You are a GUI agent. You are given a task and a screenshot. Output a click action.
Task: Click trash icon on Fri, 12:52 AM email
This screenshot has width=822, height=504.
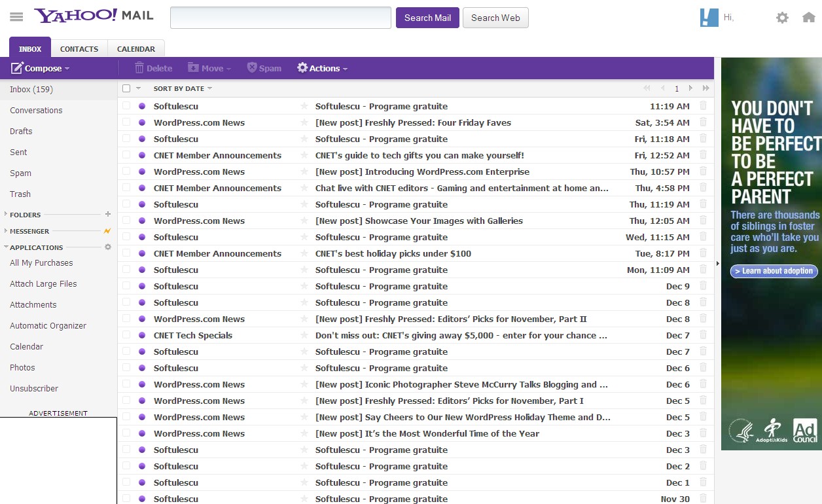pos(704,155)
